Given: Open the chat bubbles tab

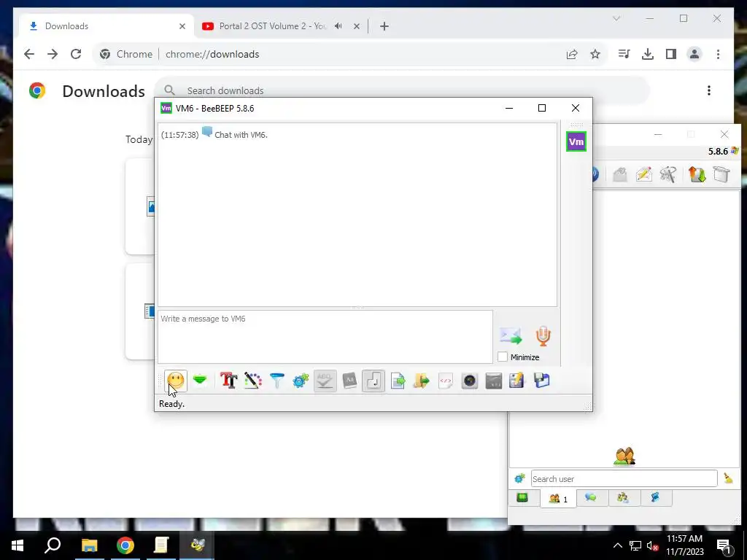Looking at the screenshot, I should click(591, 497).
